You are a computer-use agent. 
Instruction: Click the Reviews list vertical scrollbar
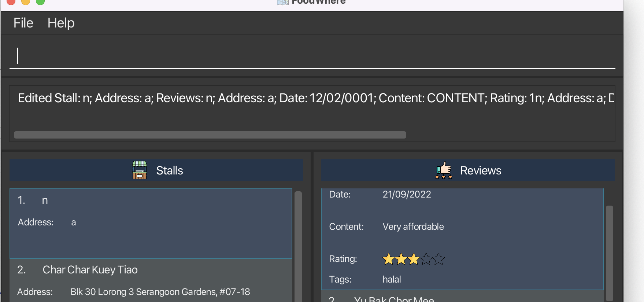[x=610, y=253]
